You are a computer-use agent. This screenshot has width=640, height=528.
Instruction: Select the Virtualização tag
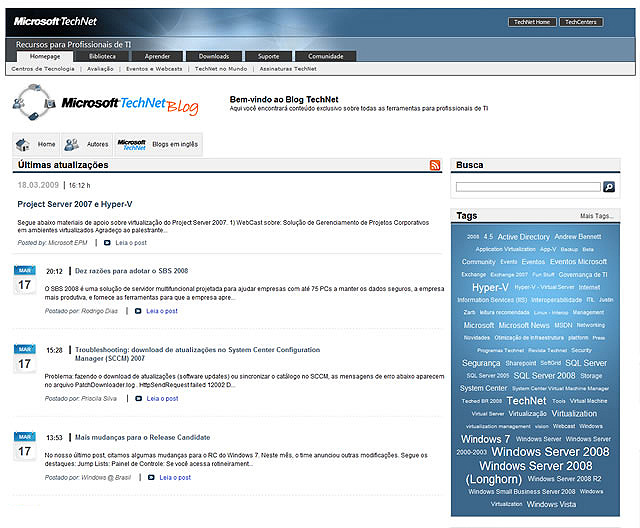(527, 414)
